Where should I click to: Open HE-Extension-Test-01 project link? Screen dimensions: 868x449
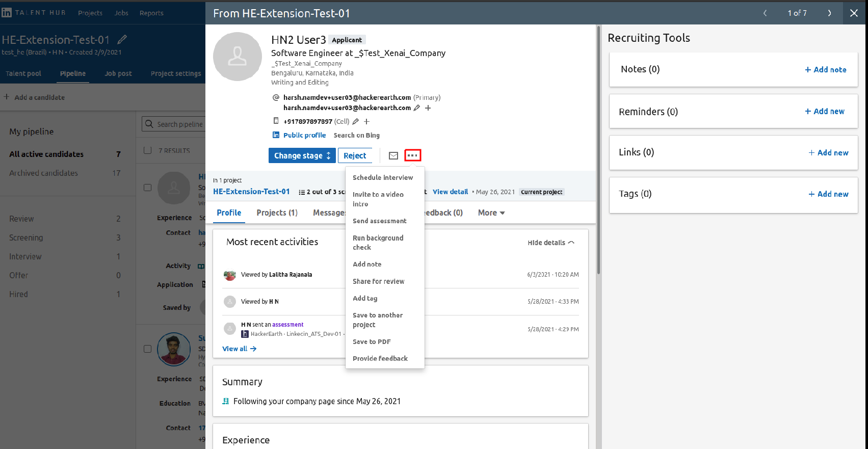pyautogui.click(x=251, y=192)
